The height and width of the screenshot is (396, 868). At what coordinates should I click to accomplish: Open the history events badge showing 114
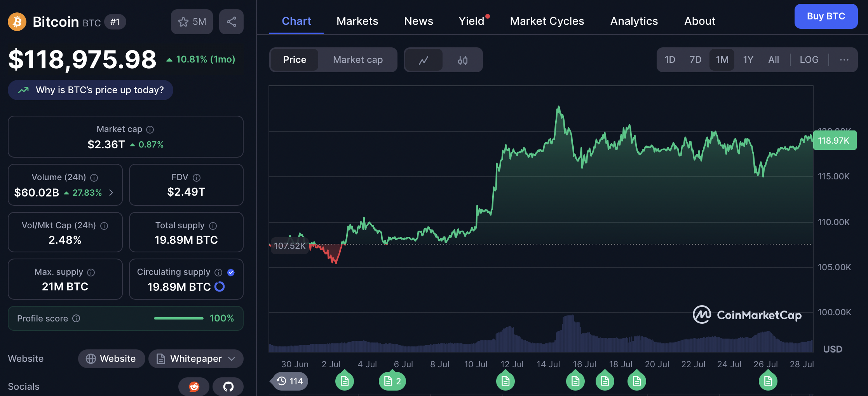tap(289, 381)
